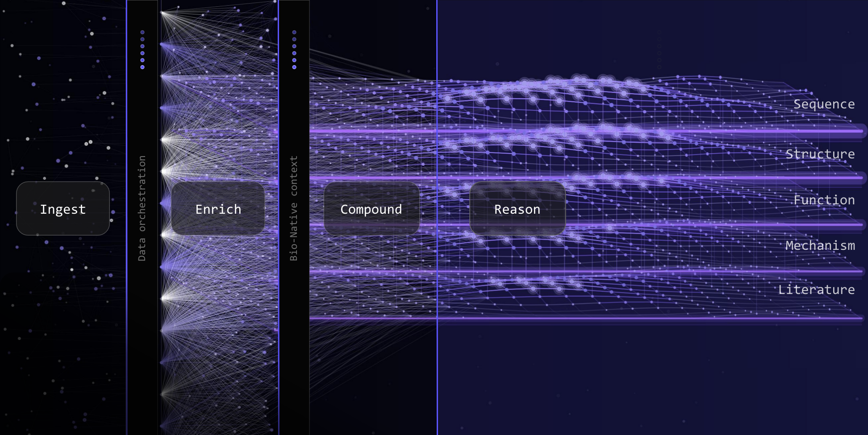This screenshot has height=435, width=868.
Task: Click third dot from top in Bio-Native context column
Action: pos(294,46)
